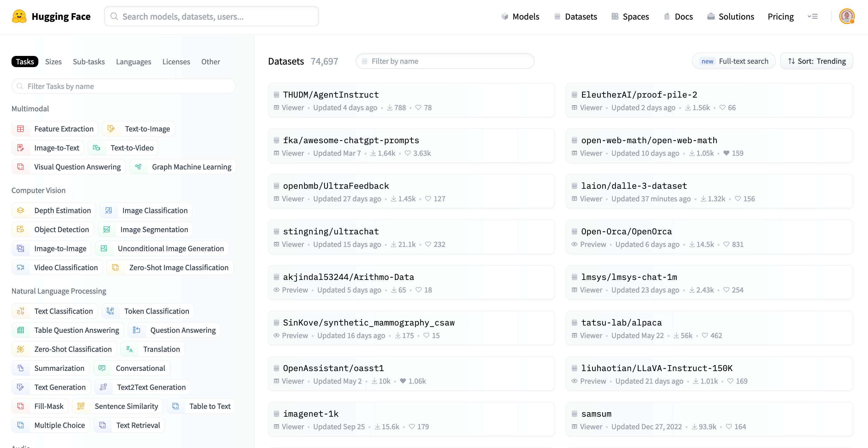Click the Text-to-Image task icon
This screenshot has width=868, height=448.
[111, 129]
